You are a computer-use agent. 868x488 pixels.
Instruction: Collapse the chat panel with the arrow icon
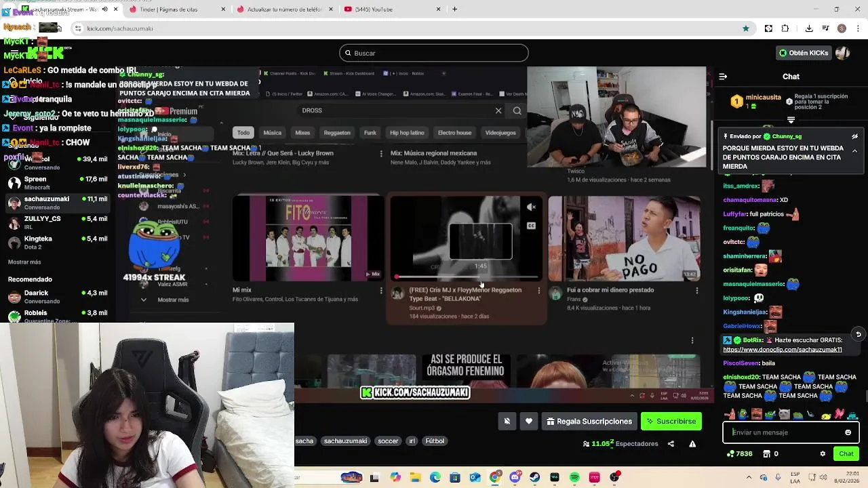723,77
